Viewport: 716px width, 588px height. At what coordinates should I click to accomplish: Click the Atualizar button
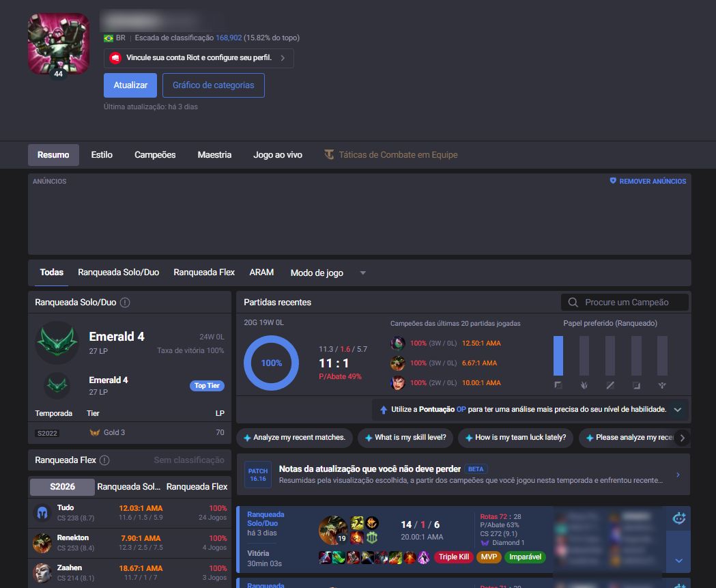(130, 85)
